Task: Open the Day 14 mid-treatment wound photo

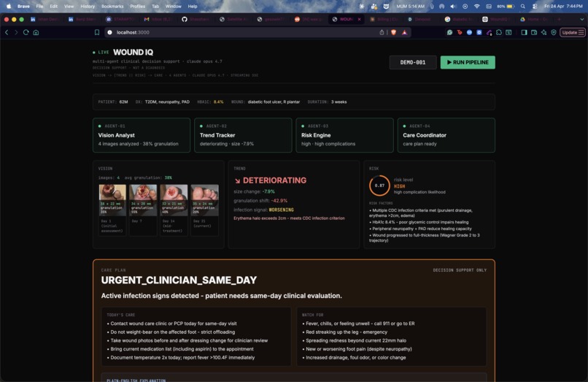Action: click(x=174, y=200)
